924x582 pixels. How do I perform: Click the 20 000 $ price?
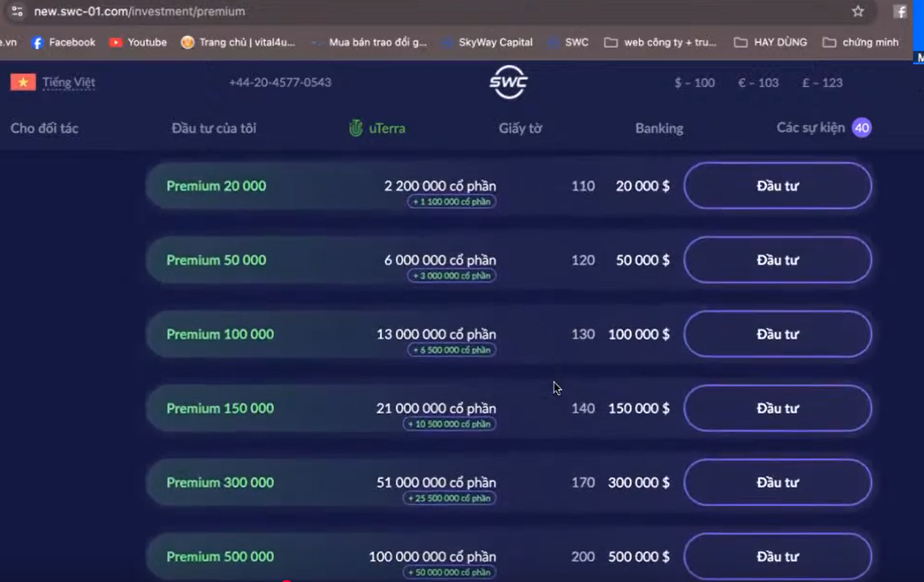(643, 186)
